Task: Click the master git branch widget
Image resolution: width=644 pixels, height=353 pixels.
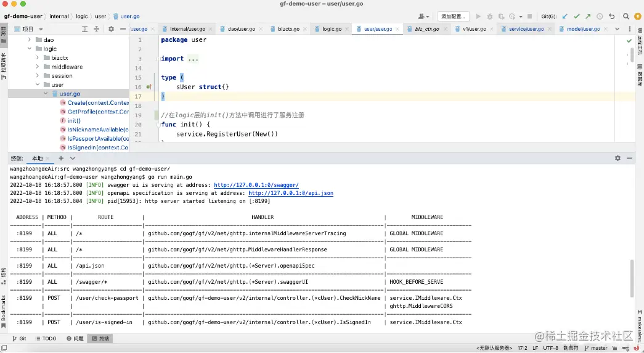Action: 596,348
